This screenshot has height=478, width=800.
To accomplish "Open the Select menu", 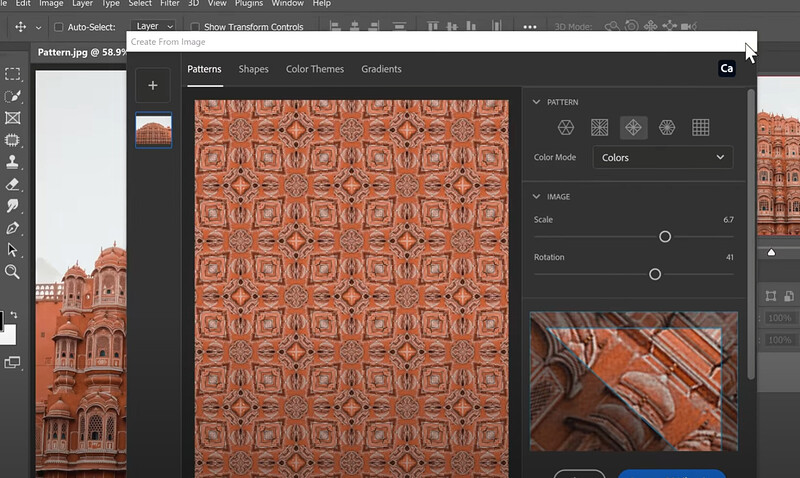I will (140, 3).
